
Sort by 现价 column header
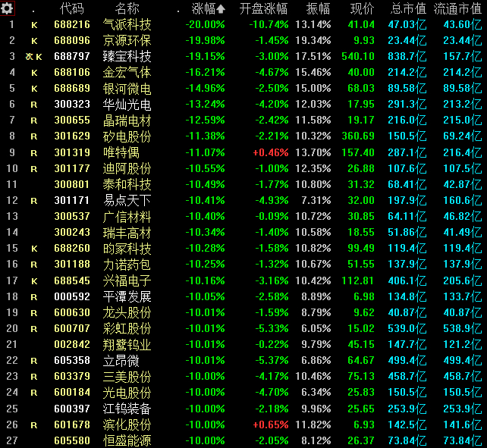(362, 8)
